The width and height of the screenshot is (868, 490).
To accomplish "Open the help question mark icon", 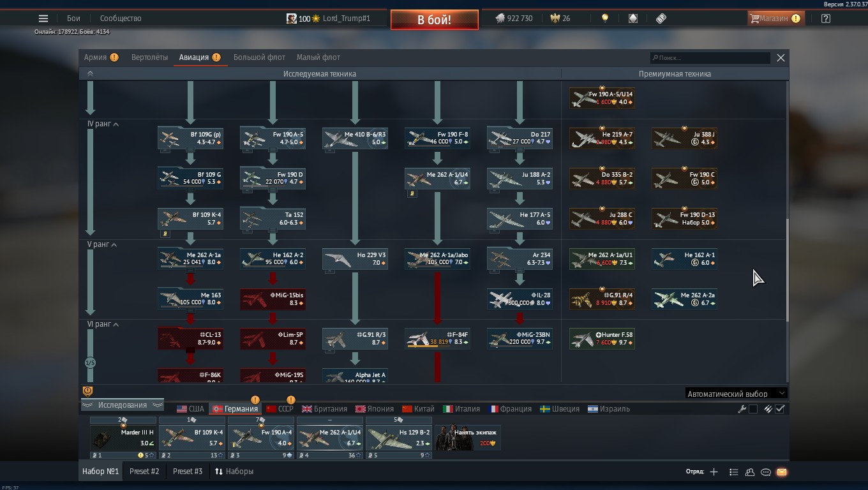I will 826,19.
